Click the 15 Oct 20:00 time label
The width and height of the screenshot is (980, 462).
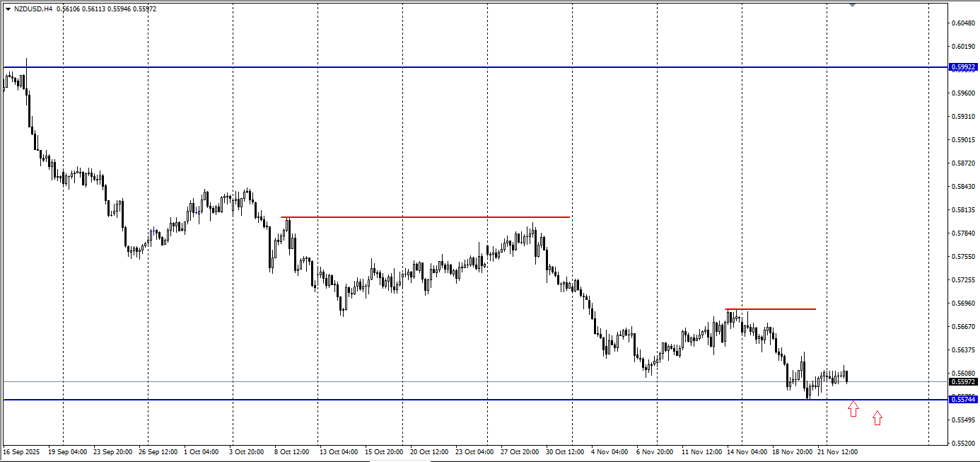coord(384,451)
